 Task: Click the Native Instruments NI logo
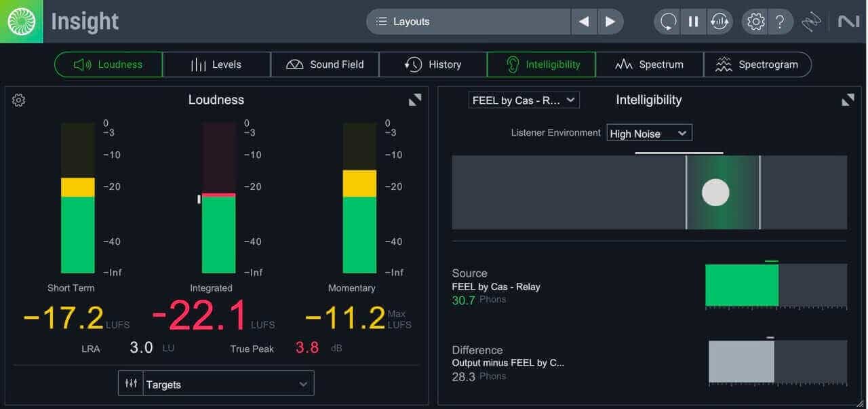pyautogui.click(x=848, y=22)
